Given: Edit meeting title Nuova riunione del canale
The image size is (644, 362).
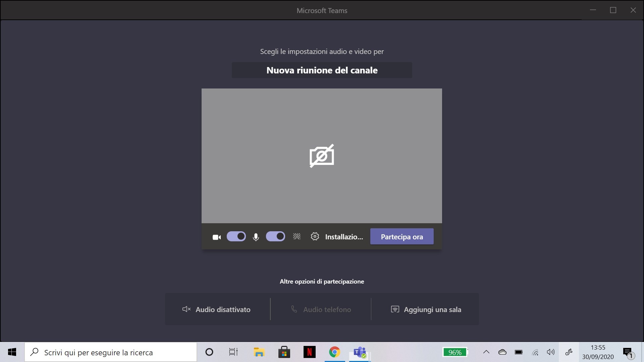Looking at the screenshot, I should pyautogui.click(x=322, y=70).
